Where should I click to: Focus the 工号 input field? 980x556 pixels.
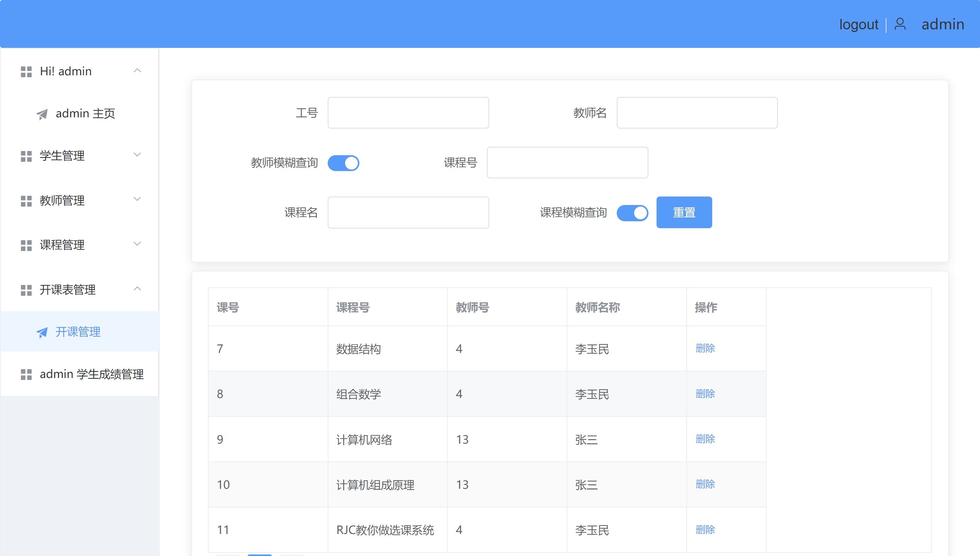tap(408, 113)
